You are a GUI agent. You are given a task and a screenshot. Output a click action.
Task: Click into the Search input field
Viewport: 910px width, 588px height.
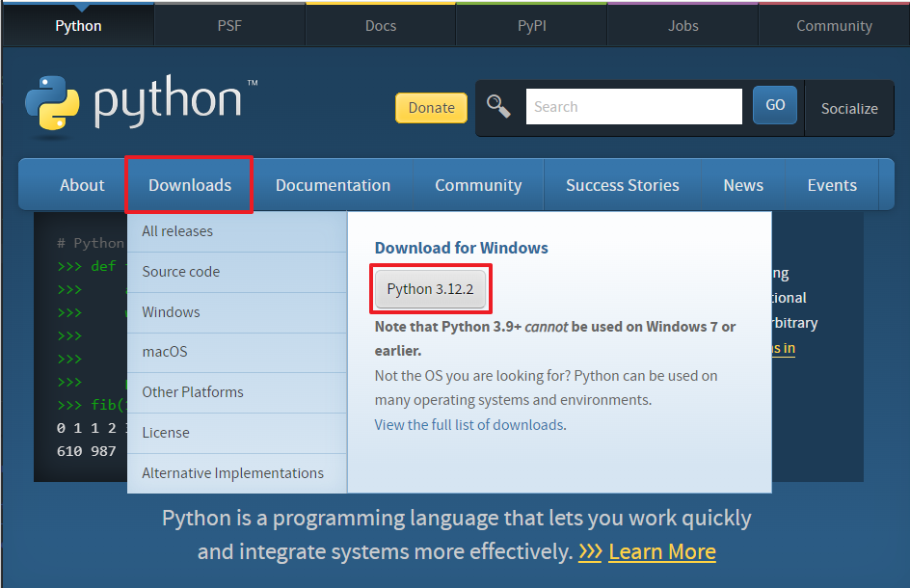tap(633, 106)
